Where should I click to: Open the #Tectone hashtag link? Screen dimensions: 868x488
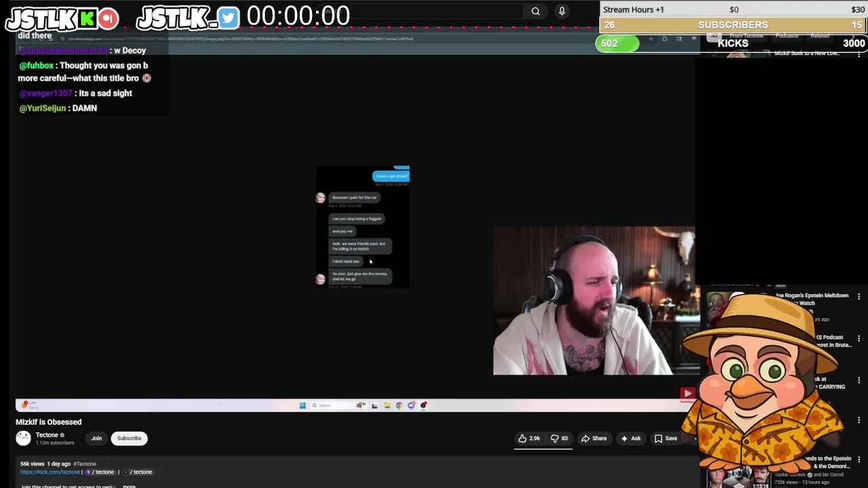(85, 464)
